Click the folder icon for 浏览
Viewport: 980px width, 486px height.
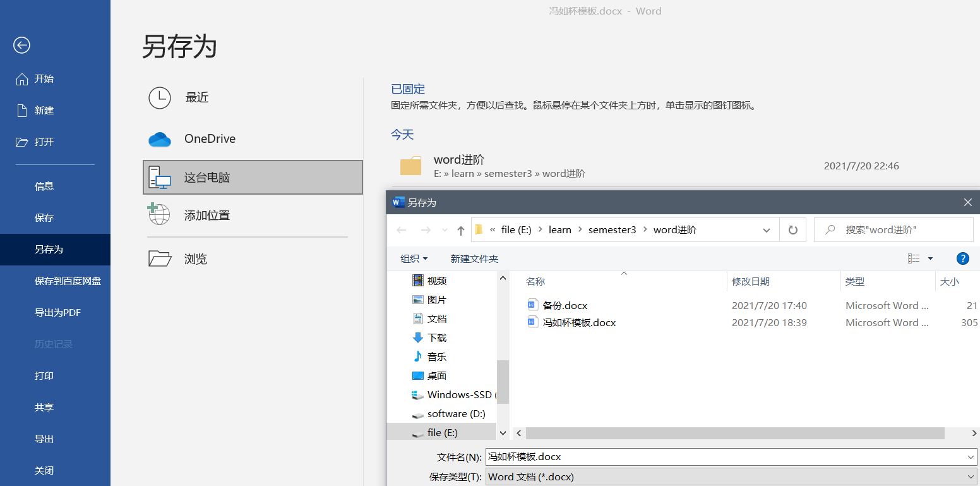pyautogui.click(x=160, y=258)
